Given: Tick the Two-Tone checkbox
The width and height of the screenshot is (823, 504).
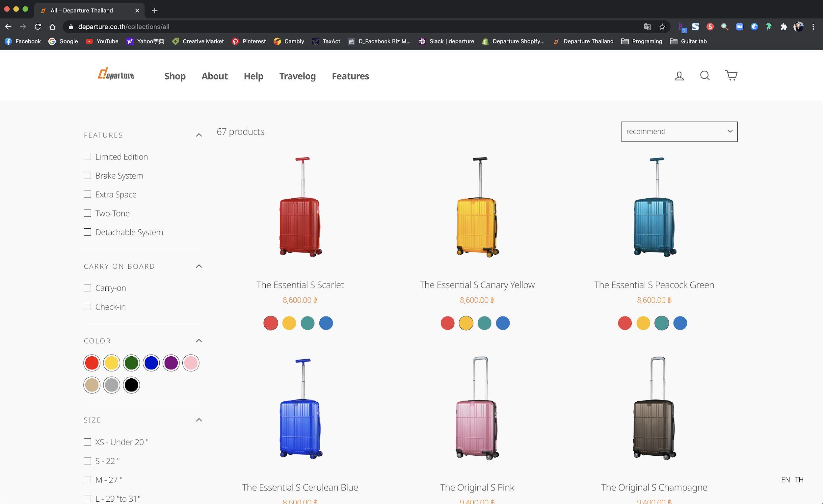Looking at the screenshot, I should [x=88, y=213].
